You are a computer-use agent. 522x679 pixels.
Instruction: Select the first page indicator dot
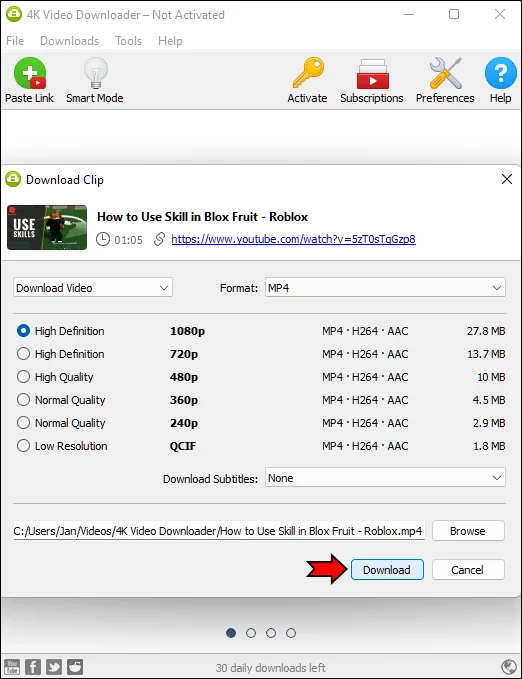tap(231, 633)
